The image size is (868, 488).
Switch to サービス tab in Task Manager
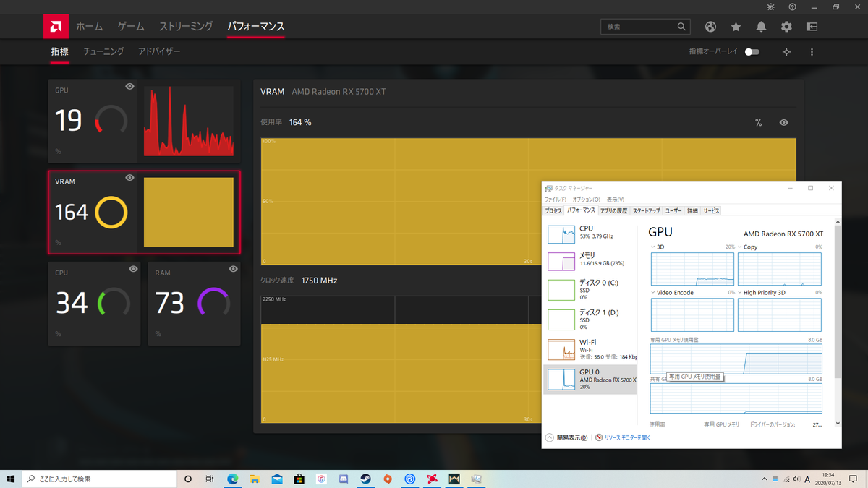tap(711, 210)
